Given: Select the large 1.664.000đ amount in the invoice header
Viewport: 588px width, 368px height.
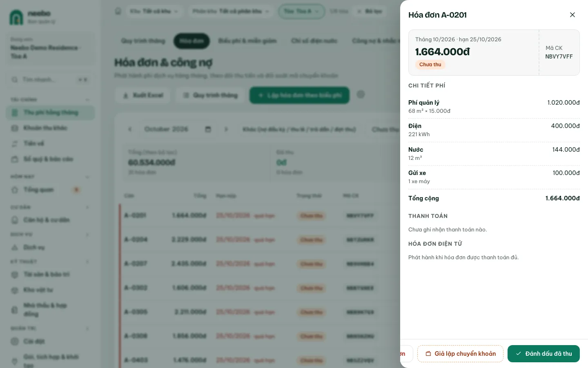Looking at the screenshot, I should coord(442,52).
